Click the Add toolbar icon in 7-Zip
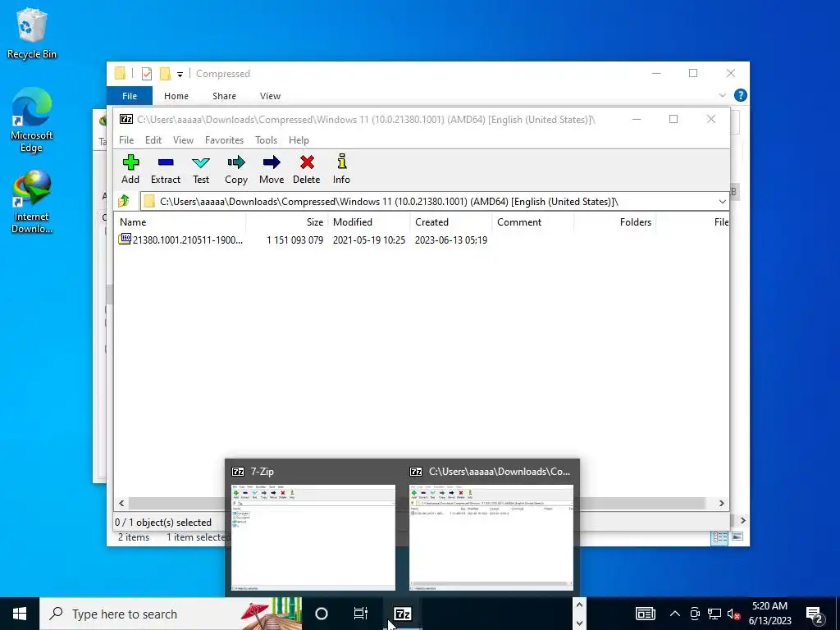 (130, 163)
